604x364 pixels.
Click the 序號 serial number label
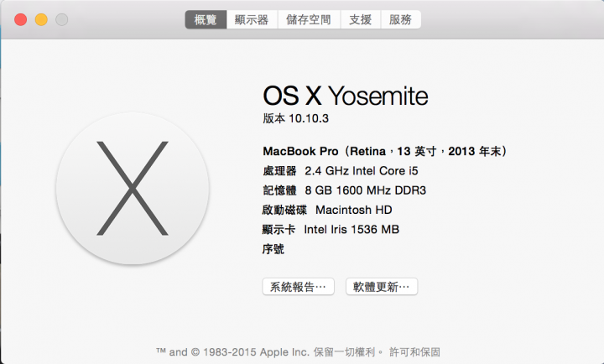tap(273, 249)
